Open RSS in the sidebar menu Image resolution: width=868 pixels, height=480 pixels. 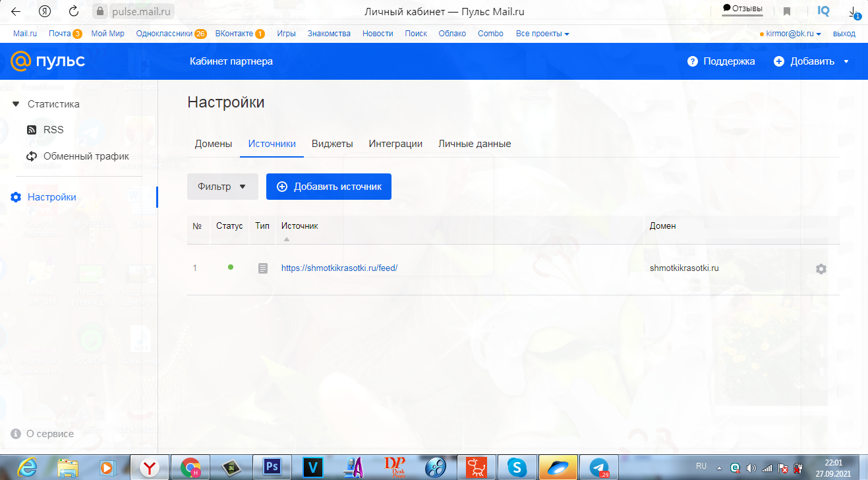click(x=53, y=130)
